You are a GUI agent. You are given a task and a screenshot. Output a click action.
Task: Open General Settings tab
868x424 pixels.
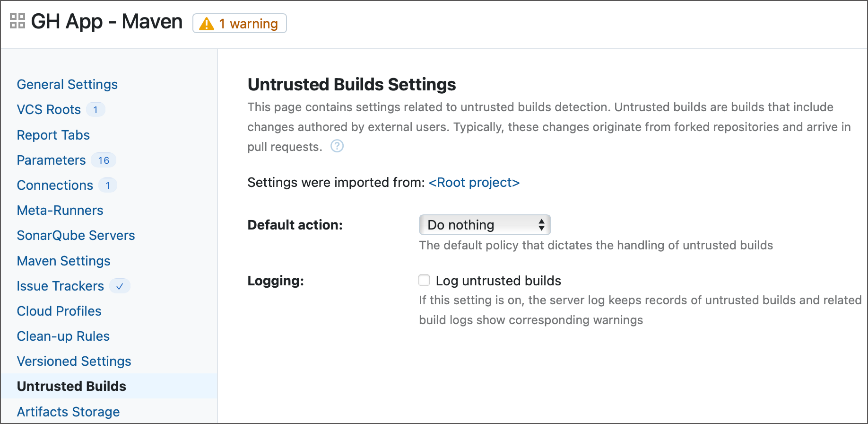click(67, 84)
